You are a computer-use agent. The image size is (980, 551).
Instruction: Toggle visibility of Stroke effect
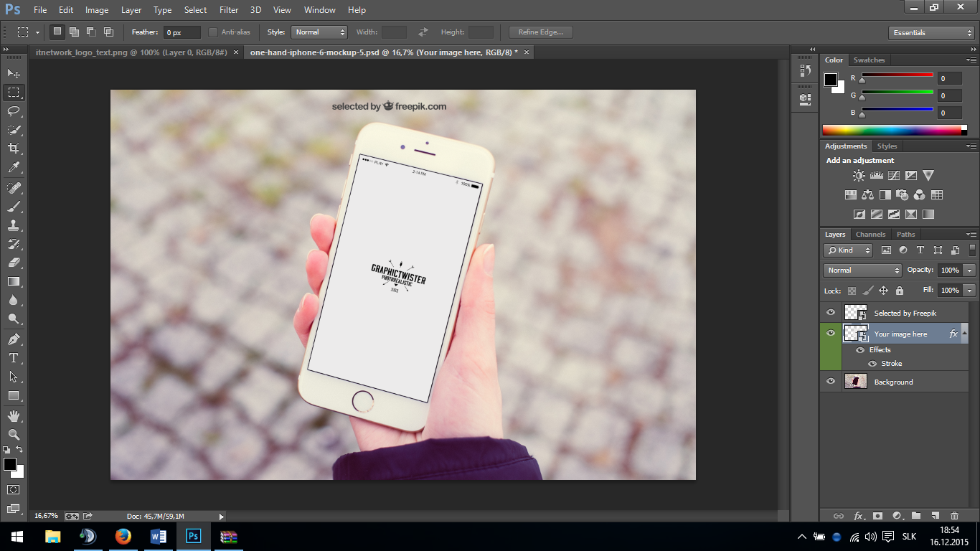coord(872,364)
